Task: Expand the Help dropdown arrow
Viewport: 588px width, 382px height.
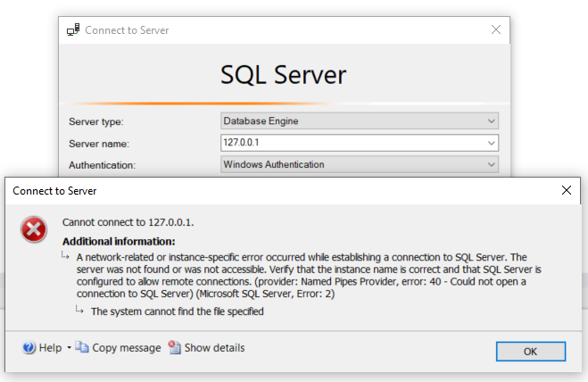Action: click(69, 348)
